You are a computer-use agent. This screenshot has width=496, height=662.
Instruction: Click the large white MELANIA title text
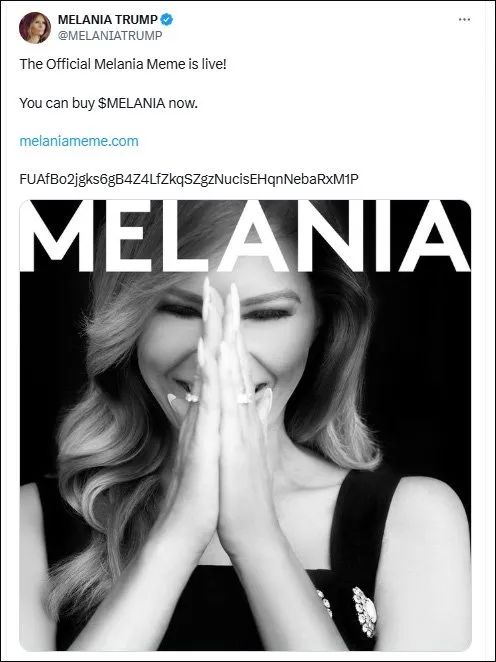point(245,237)
